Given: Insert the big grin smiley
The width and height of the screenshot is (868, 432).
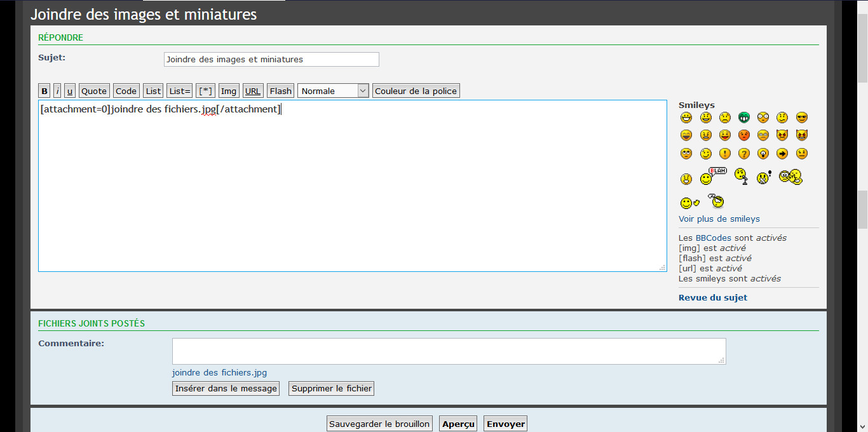Looking at the screenshot, I should pos(686,118).
